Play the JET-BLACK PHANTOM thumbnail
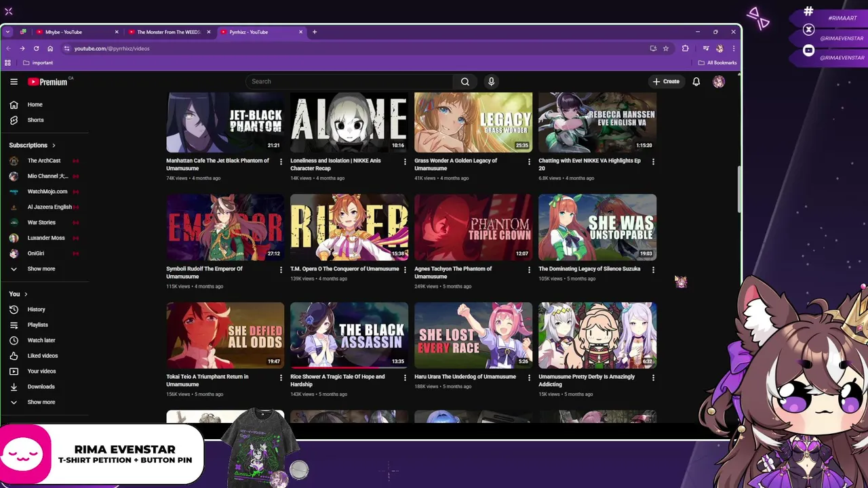868x488 pixels. pyautogui.click(x=225, y=122)
